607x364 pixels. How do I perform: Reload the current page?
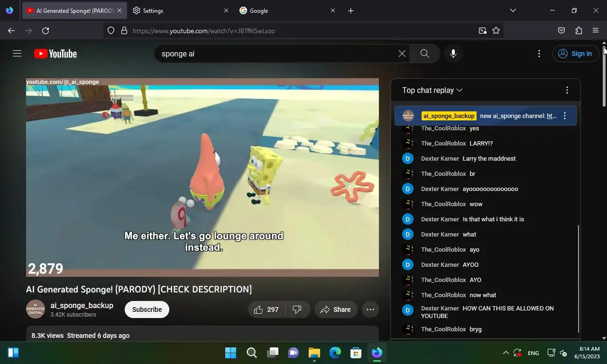point(46,31)
